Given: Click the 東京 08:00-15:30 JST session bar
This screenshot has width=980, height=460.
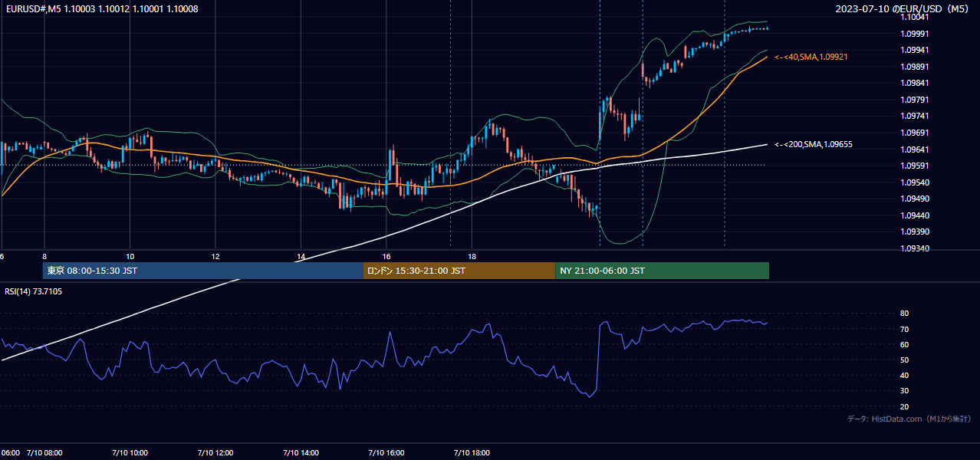Looking at the screenshot, I should (202, 271).
